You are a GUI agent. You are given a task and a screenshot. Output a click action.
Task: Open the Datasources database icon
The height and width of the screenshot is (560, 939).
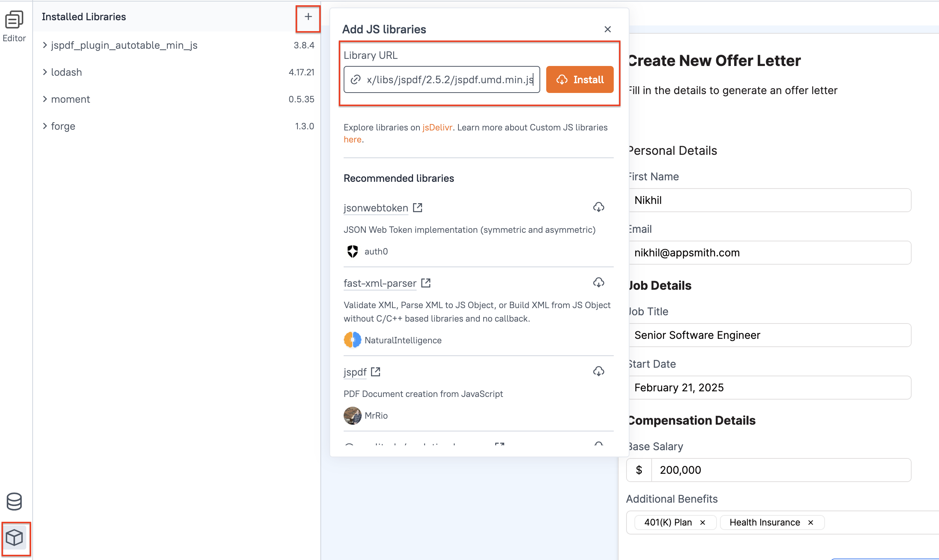tap(14, 501)
